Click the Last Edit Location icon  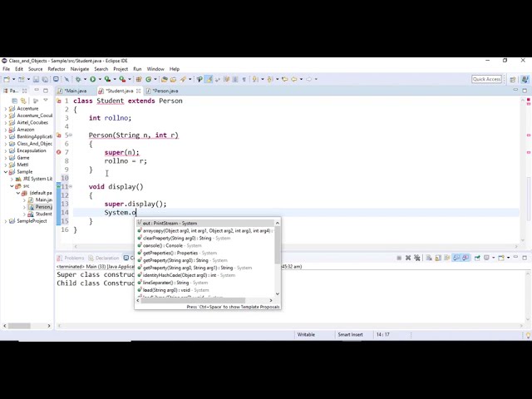pos(284,80)
